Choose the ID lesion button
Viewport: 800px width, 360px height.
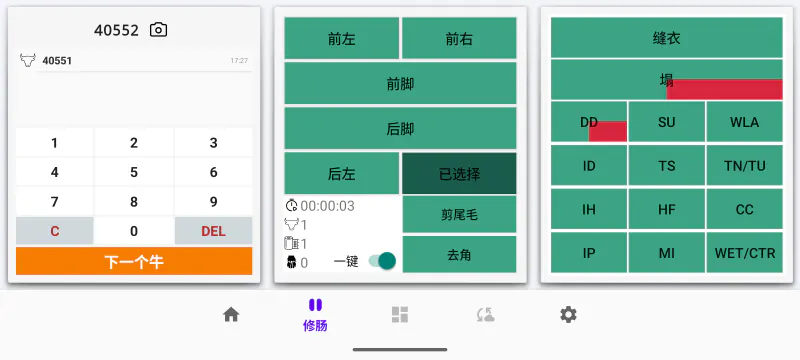click(589, 166)
